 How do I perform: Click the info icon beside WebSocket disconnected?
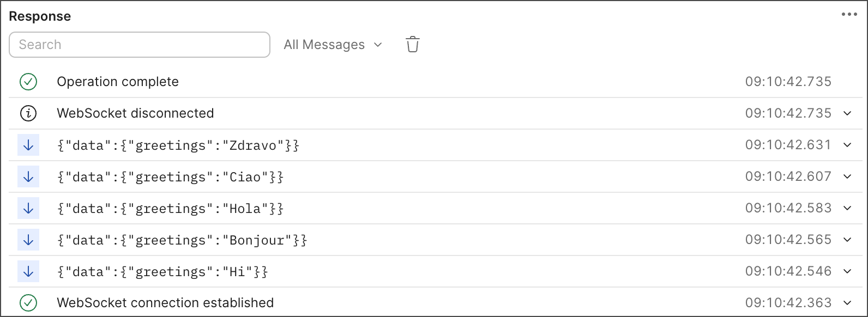[x=28, y=113]
